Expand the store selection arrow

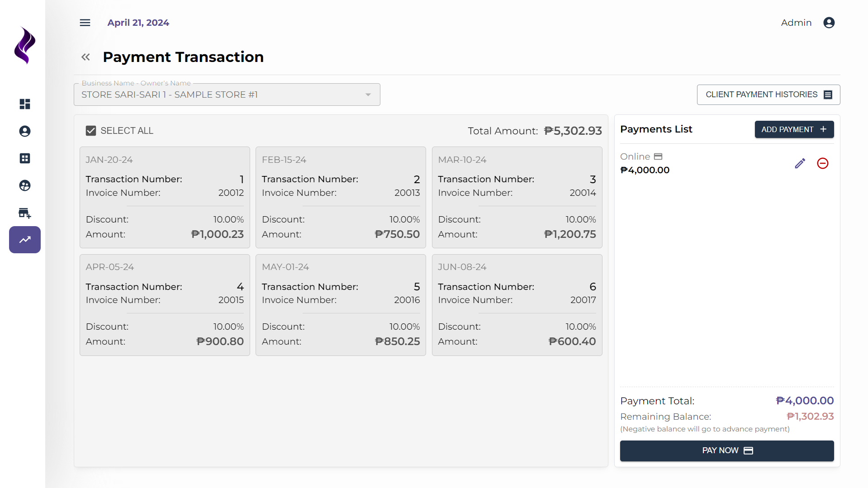click(367, 95)
